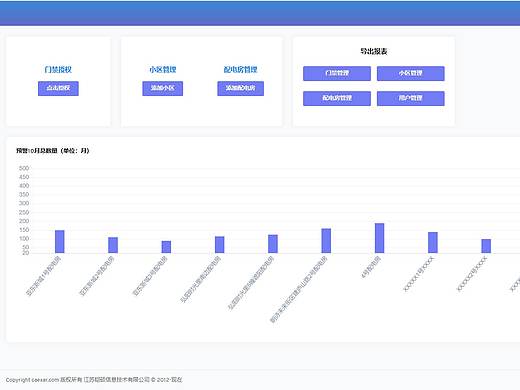The image size is (520, 390).
Task: Click the XXXXX1号XXXX axis label
Action: point(419,274)
